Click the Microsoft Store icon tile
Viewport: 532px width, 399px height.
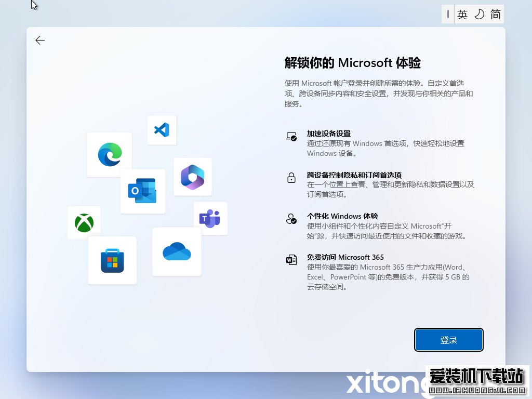click(112, 260)
